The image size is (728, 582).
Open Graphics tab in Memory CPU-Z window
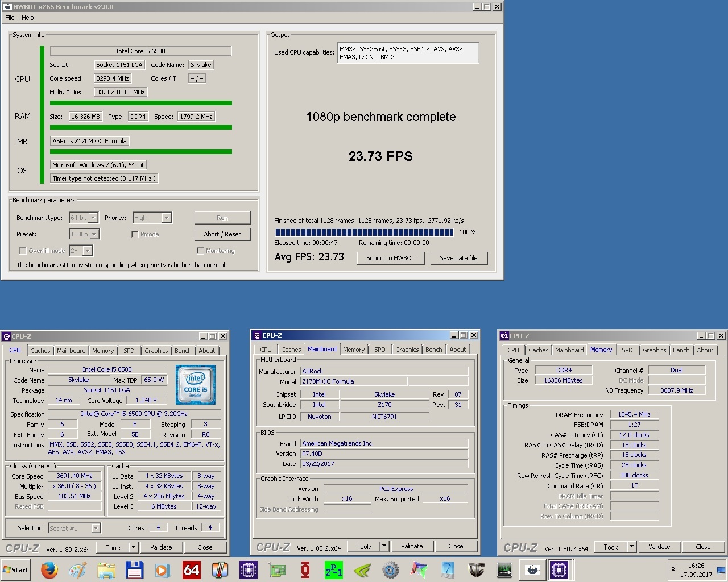(x=655, y=350)
